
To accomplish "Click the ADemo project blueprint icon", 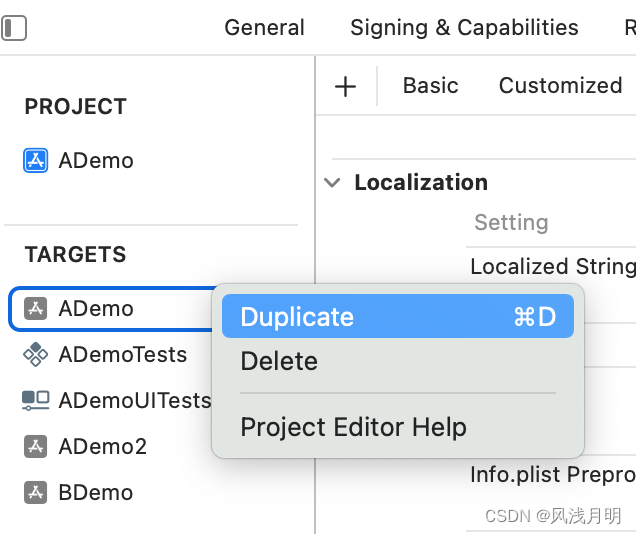I will [36, 161].
